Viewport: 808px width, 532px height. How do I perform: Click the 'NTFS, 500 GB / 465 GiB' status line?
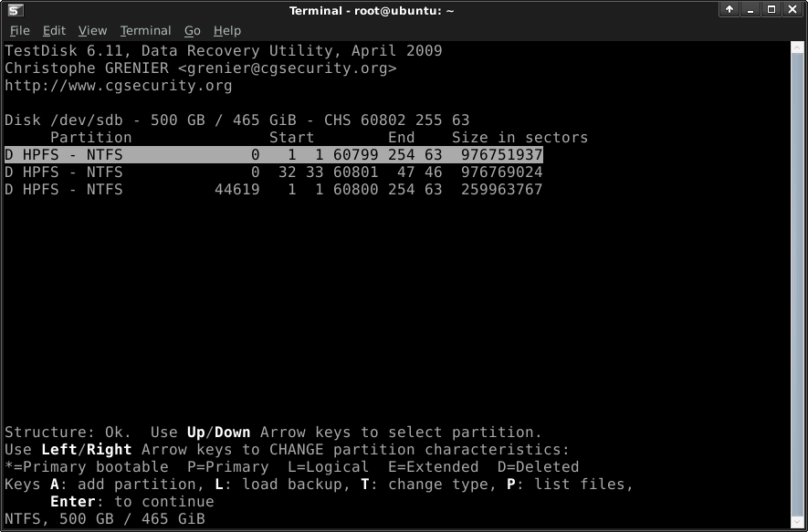105,518
